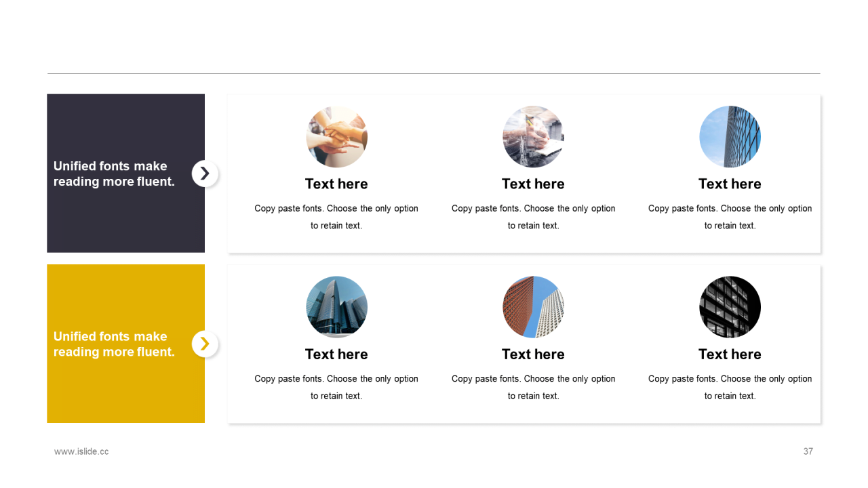Click 'Unified fonts' text in yellow panel
Viewport: 868px width, 488px height.
point(114,344)
